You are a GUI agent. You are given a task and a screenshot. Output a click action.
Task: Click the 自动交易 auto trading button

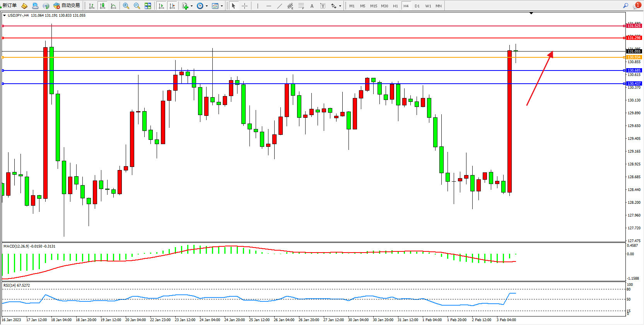coord(67,5)
